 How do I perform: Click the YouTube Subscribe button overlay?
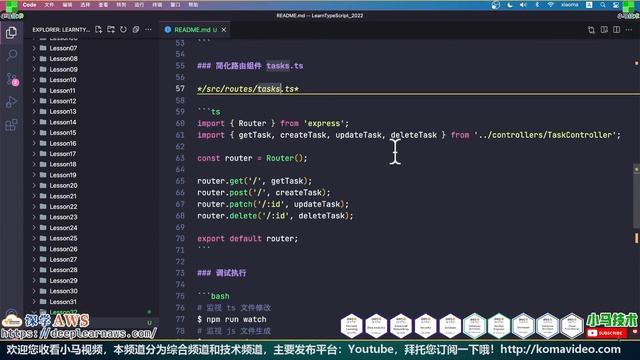607,333
